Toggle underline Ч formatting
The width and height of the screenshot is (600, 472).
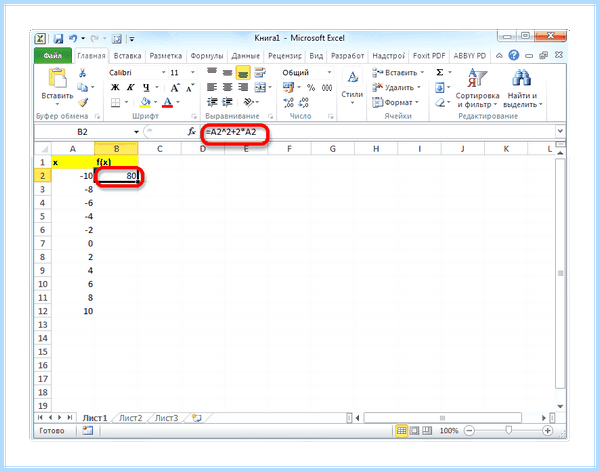click(x=146, y=88)
